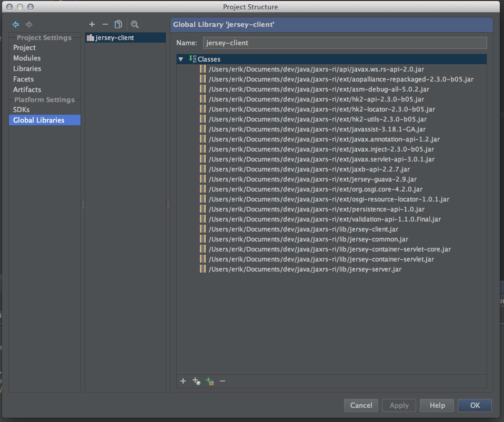Click jar icon beside jersey-server.jar

[203, 269]
